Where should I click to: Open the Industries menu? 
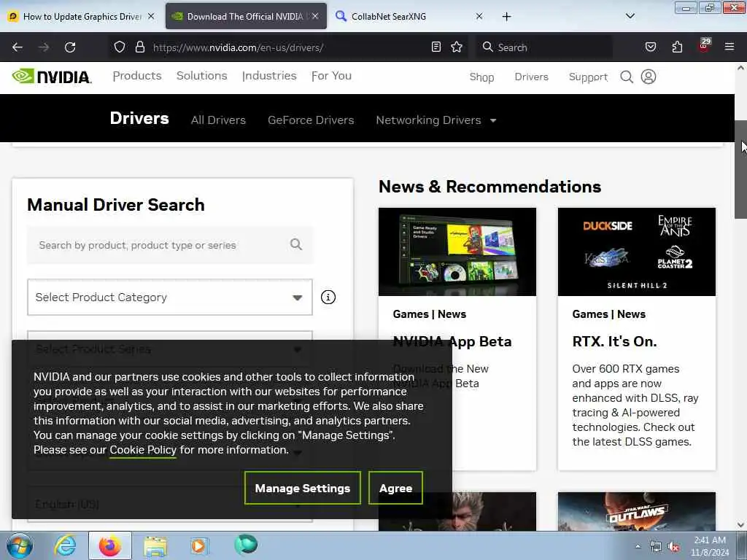pos(269,76)
